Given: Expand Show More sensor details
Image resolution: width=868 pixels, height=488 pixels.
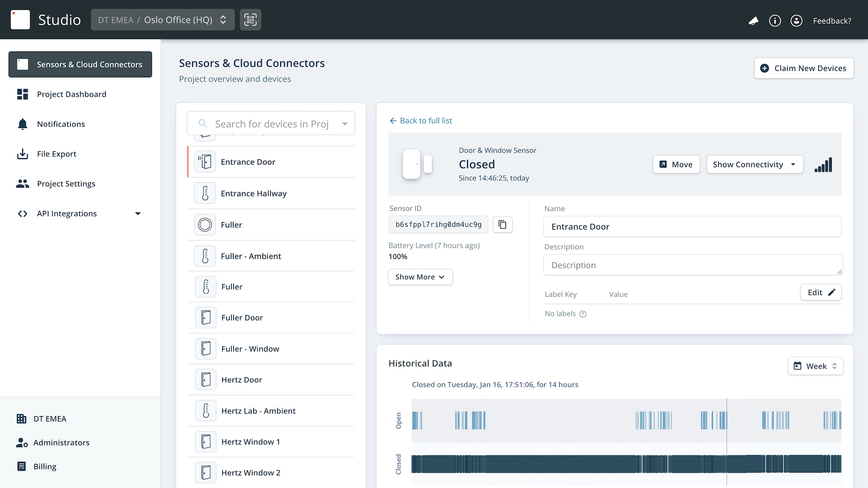Looking at the screenshot, I should pyautogui.click(x=420, y=277).
